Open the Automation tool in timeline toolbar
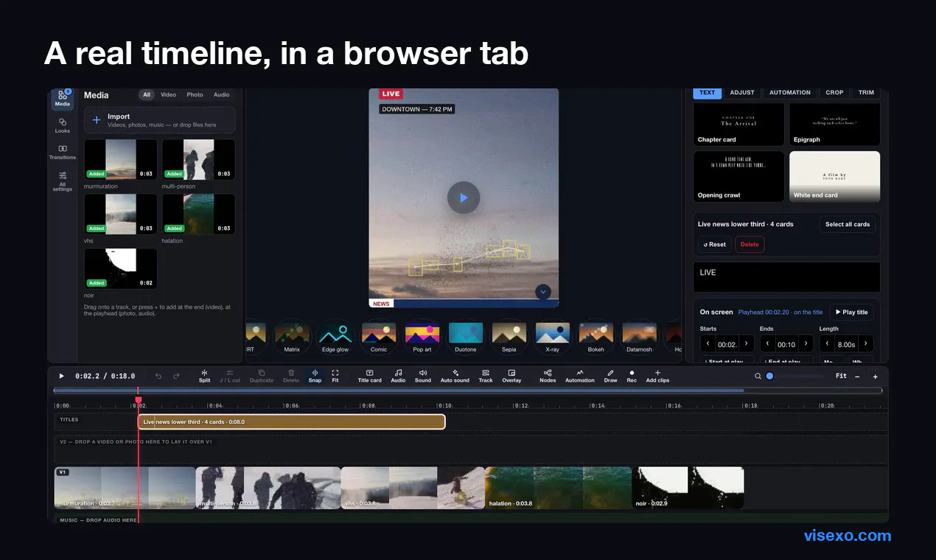 click(580, 376)
